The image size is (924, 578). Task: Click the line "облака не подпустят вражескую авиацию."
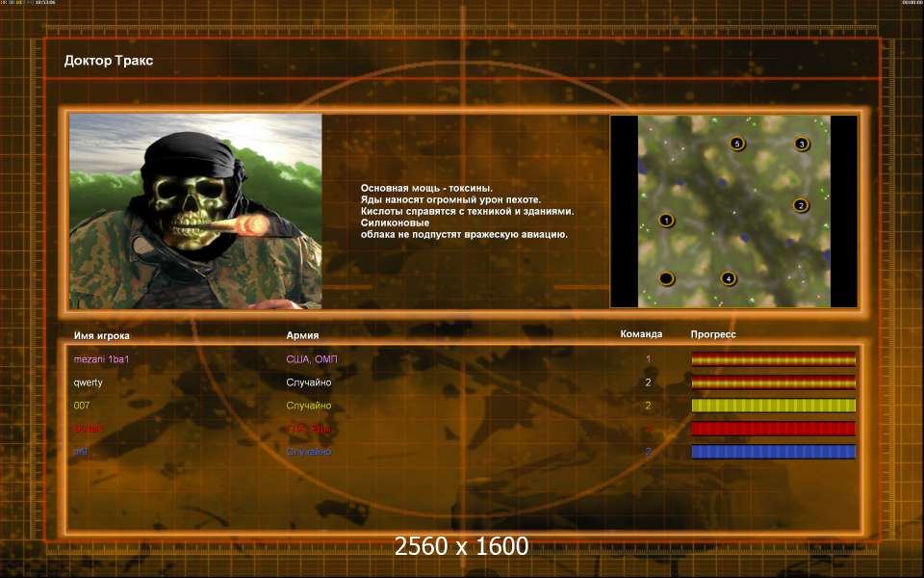tap(464, 234)
